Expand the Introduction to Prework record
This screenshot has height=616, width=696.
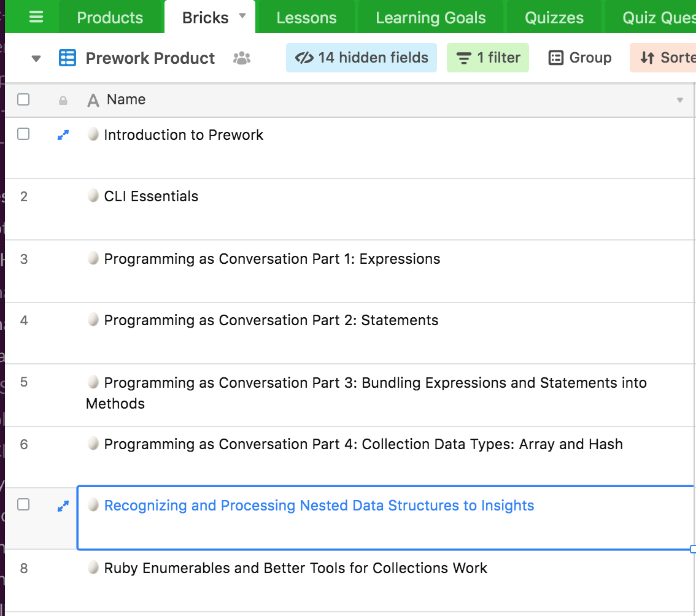(63, 135)
